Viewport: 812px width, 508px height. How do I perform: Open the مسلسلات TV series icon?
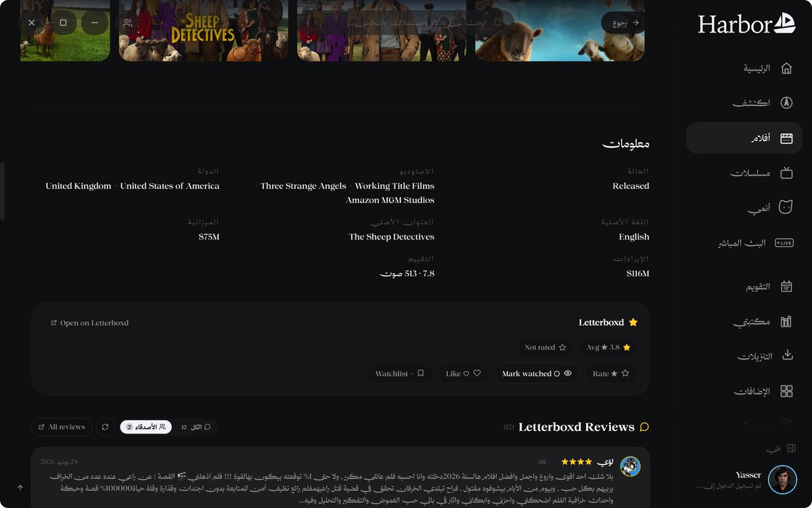(786, 173)
